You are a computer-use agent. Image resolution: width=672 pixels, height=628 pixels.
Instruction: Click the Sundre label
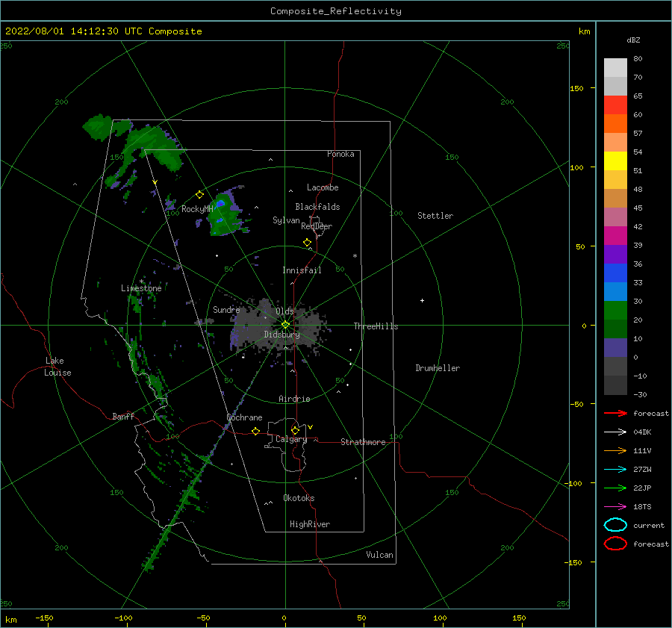pos(226,309)
